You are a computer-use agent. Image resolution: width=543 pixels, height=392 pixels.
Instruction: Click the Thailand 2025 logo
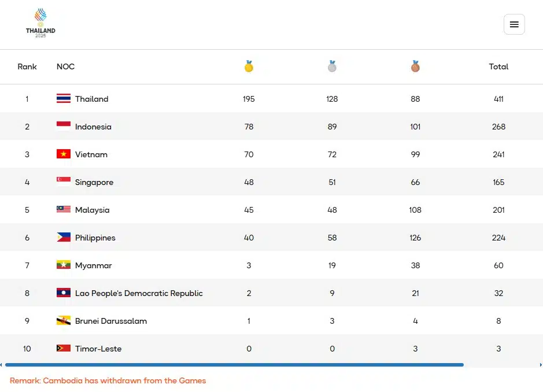click(40, 23)
